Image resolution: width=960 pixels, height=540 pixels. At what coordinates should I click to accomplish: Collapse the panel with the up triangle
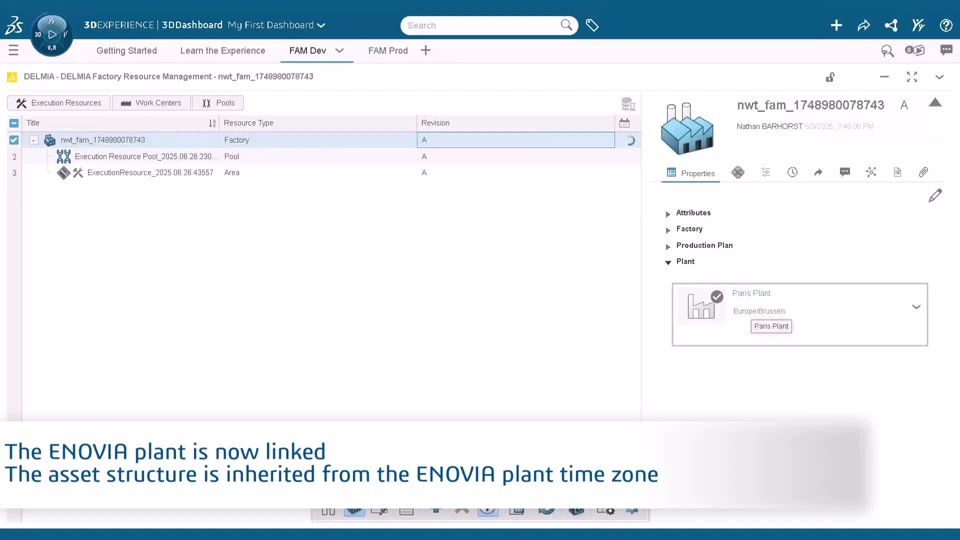pyautogui.click(x=935, y=103)
